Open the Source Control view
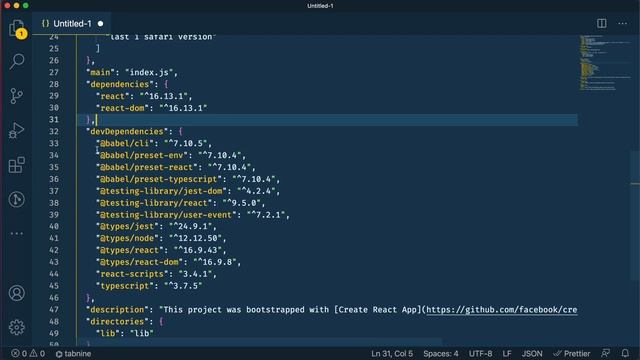This screenshot has height=360, width=640. coord(17,96)
